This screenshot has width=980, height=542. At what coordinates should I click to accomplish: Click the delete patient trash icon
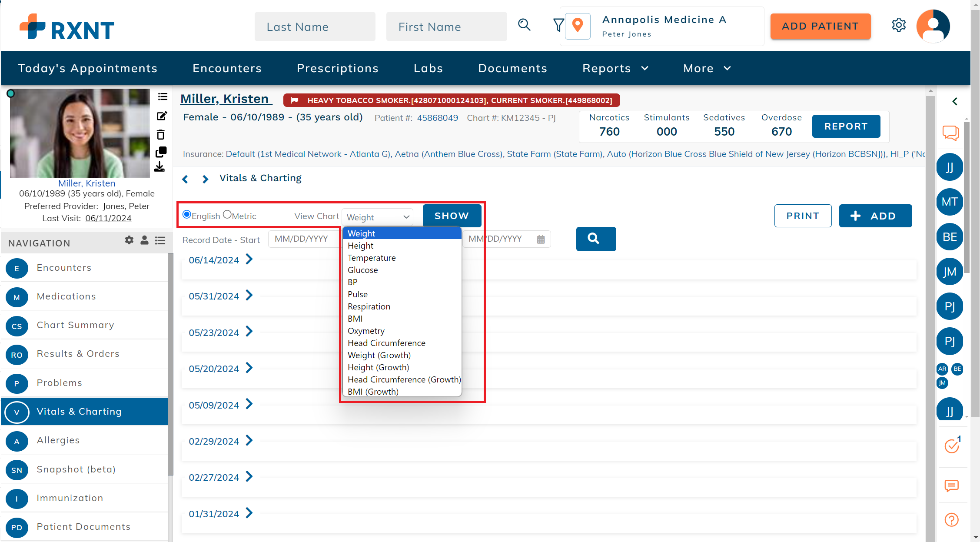(161, 135)
